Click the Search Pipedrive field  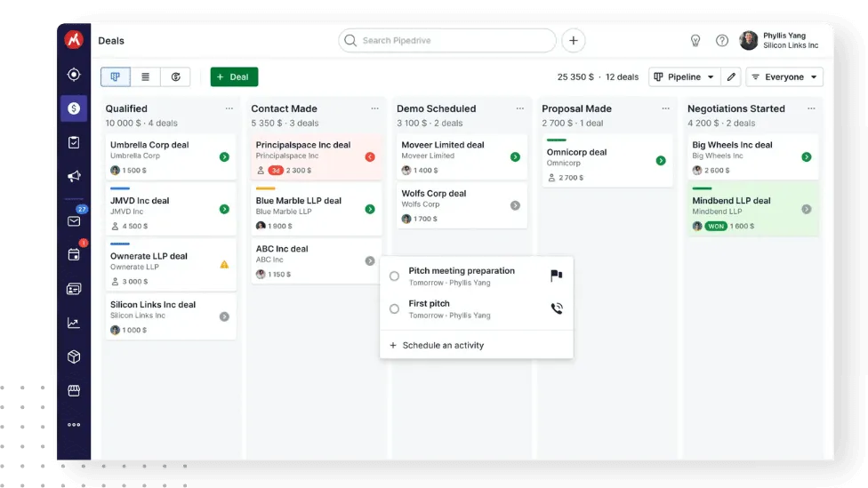click(447, 40)
